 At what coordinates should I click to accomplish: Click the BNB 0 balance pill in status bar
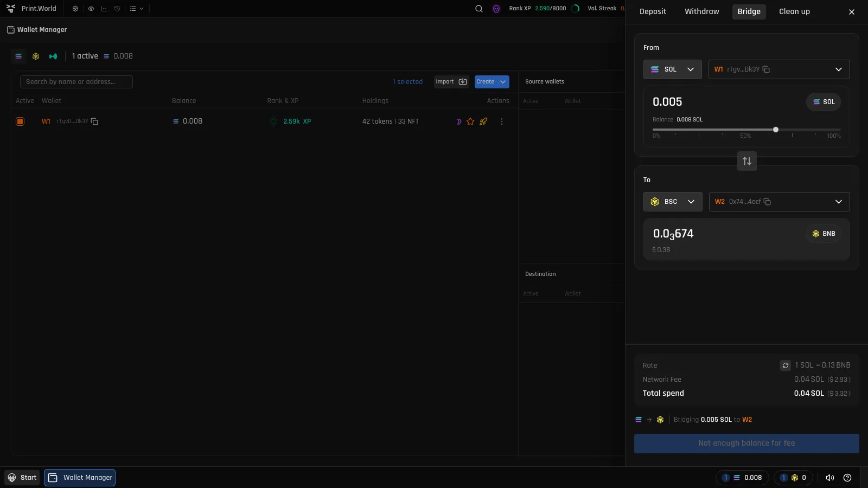point(793,478)
